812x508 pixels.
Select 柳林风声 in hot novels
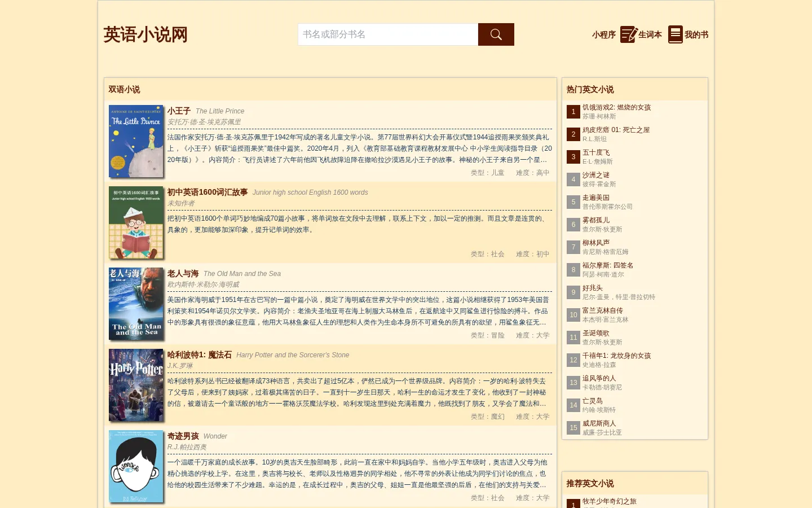pos(596,243)
